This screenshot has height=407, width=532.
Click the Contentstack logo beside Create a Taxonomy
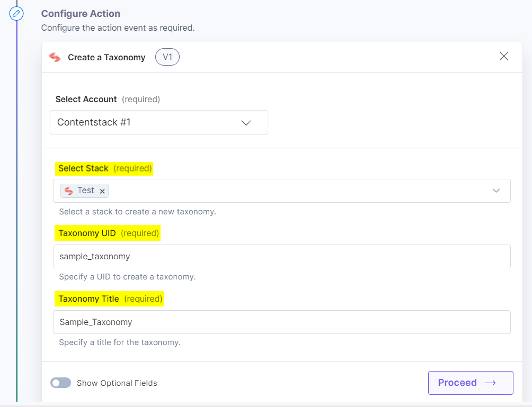55,57
